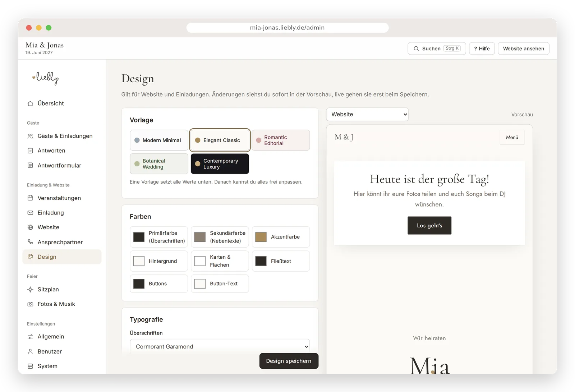The width and height of the screenshot is (575, 392).
Task: Click the home icon beside Übersicht
Action: pyautogui.click(x=30, y=103)
